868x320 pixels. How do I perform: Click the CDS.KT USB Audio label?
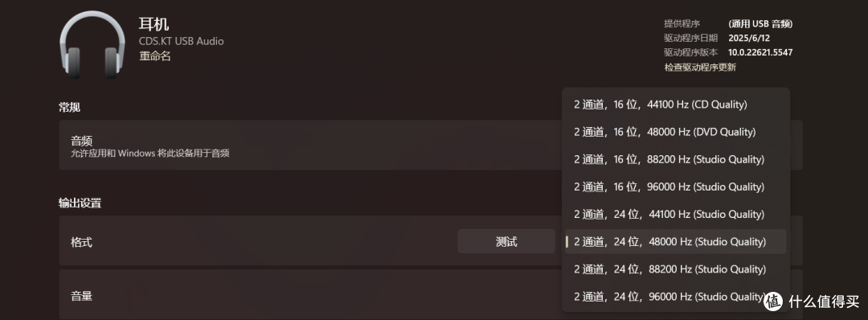pos(181,42)
